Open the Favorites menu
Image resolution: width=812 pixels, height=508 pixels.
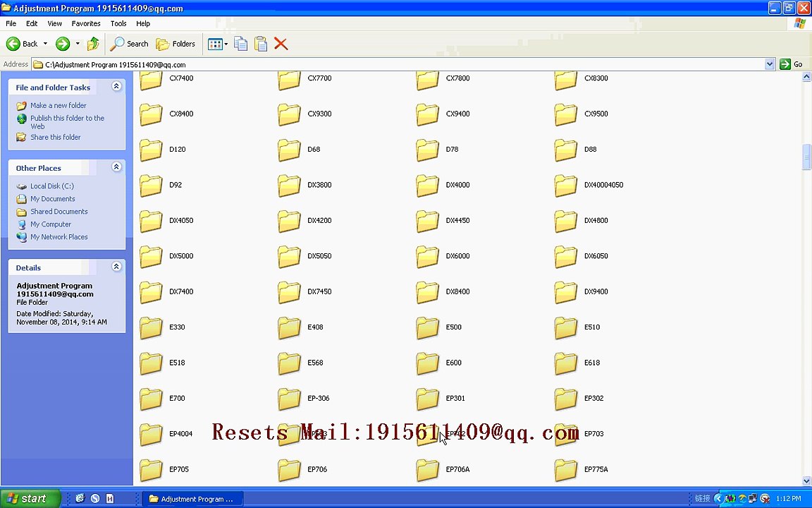point(86,23)
